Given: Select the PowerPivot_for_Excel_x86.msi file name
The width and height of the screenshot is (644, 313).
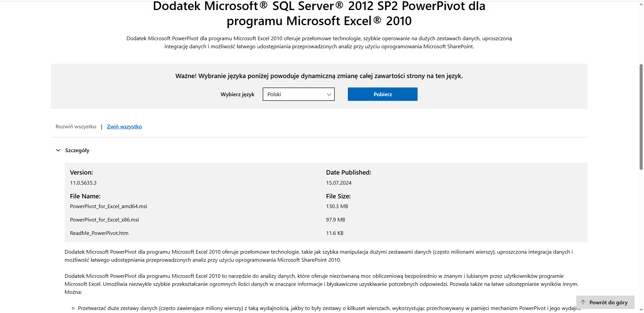Looking at the screenshot, I should tap(104, 220).
